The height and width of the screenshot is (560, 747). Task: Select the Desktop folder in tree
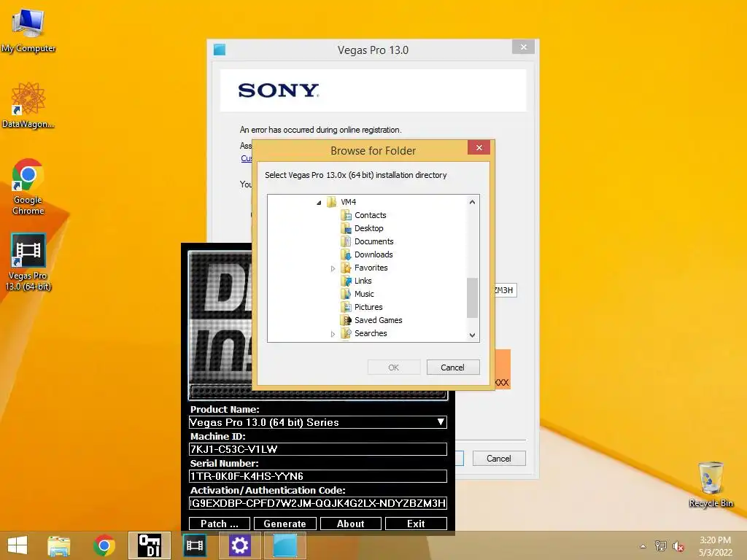click(x=368, y=228)
